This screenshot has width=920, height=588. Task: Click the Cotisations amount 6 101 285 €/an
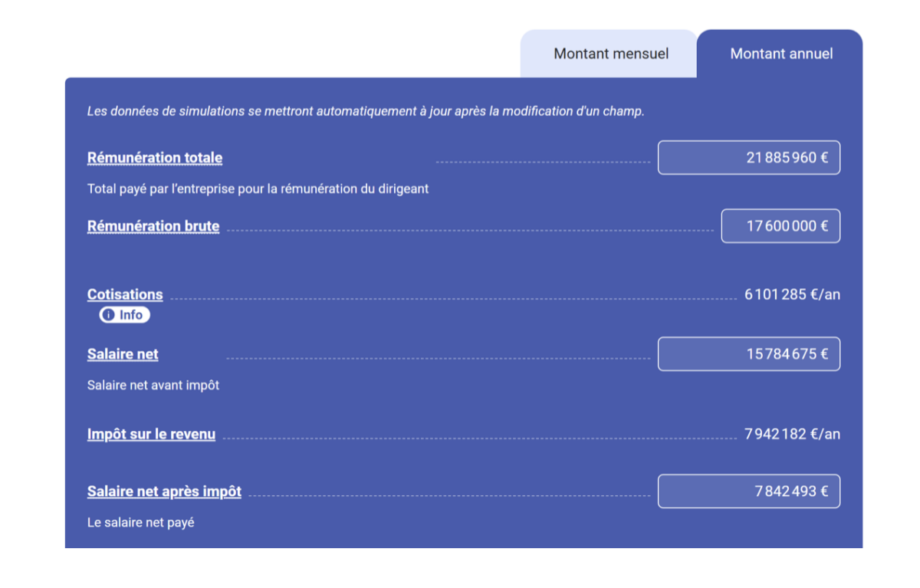(792, 294)
